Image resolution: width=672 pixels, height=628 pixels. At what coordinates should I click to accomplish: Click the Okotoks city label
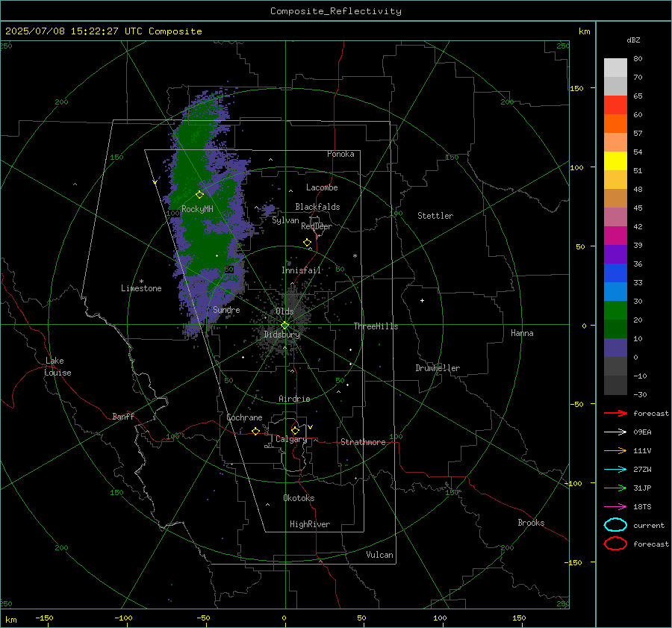point(299,498)
